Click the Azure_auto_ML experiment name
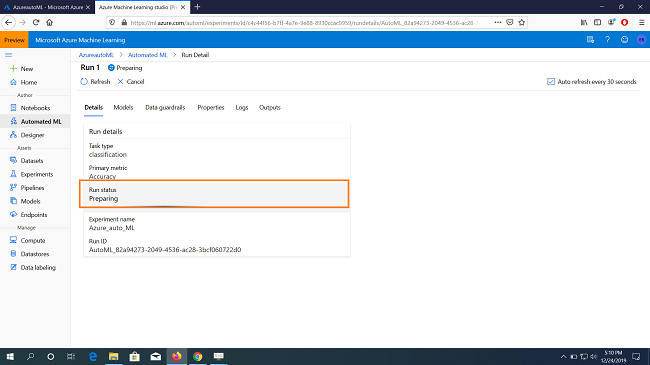Screen dimensions: 650x365 pyautogui.click(x=112, y=228)
